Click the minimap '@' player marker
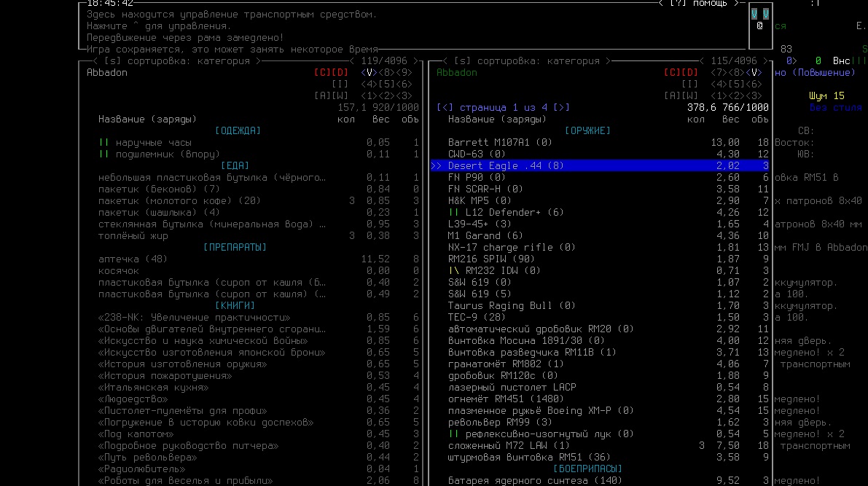The height and width of the screenshot is (486, 868). pos(760,26)
